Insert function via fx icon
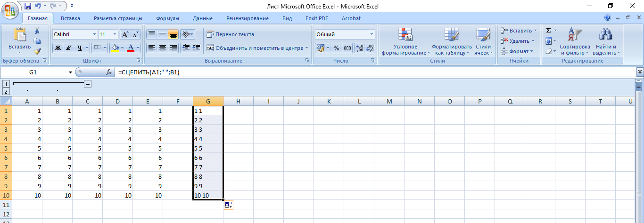Image resolution: width=644 pixels, height=223 pixels. click(109, 72)
